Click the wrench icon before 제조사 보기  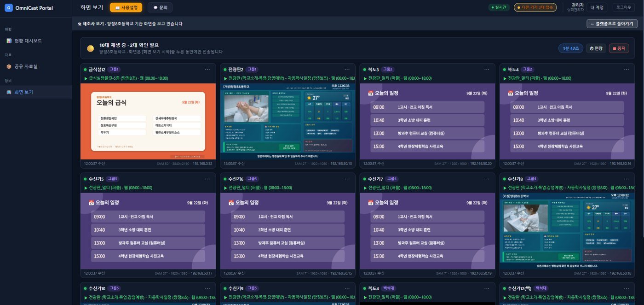coord(80,23)
